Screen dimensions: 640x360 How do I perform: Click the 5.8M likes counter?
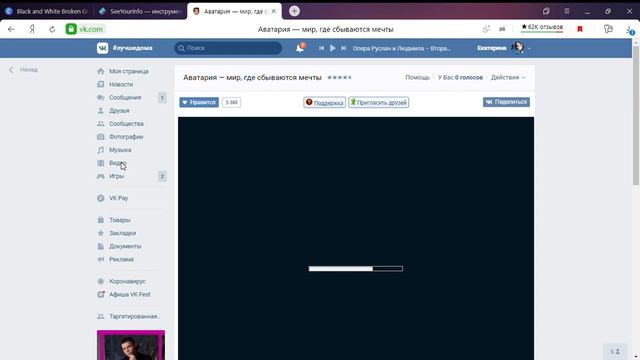[231, 102]
